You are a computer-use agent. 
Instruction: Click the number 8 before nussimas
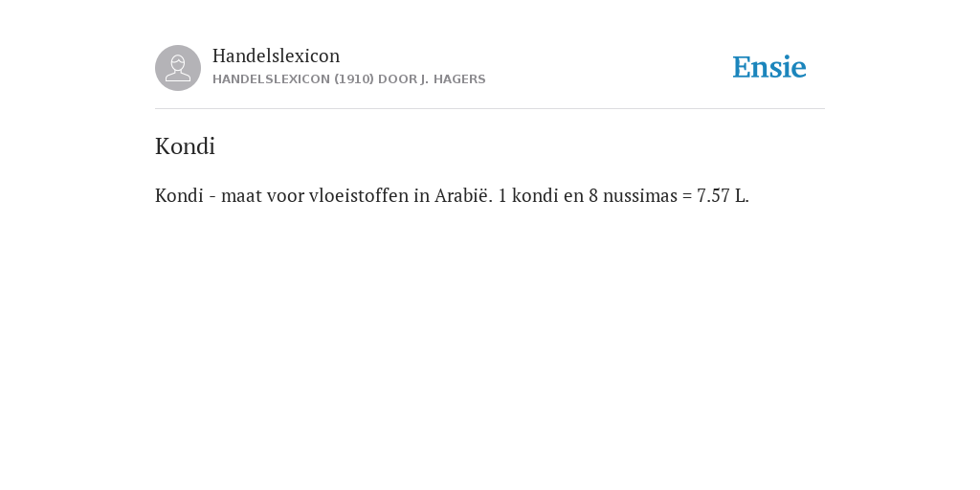pyautogui.click(x=593, y=195)
